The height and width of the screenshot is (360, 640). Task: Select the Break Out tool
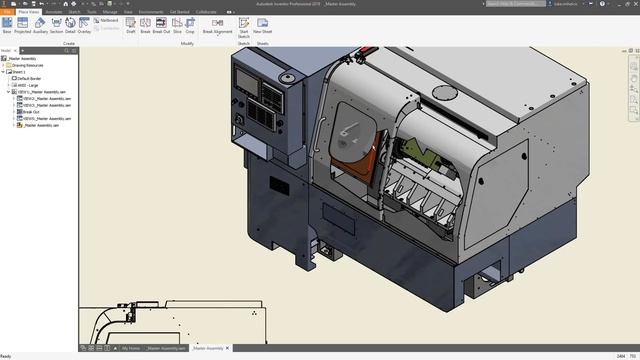(161, 25)
